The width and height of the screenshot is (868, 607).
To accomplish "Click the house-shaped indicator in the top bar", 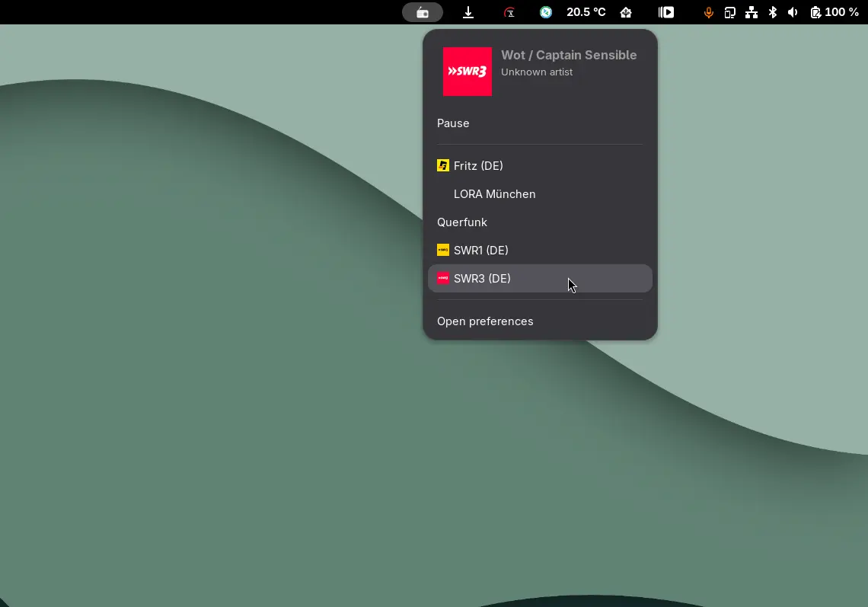I will tap(626, 11).
